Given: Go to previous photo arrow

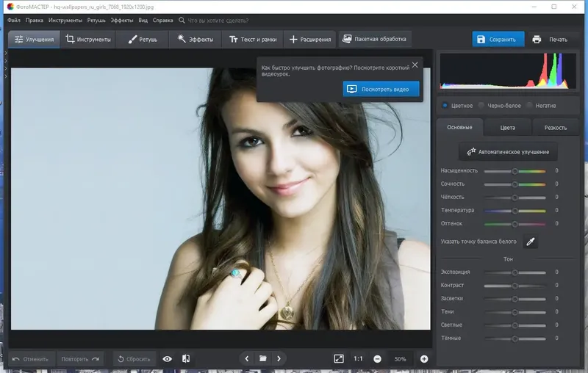Looking at the screenshot, I should pyautogui.click(x=247, y=359).
